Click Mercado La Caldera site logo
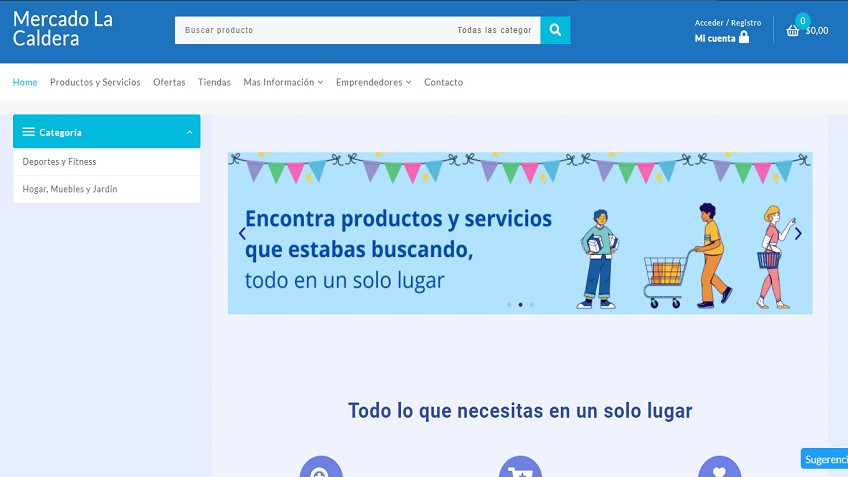This screenshot has height=477, width=848. [63, 29]
